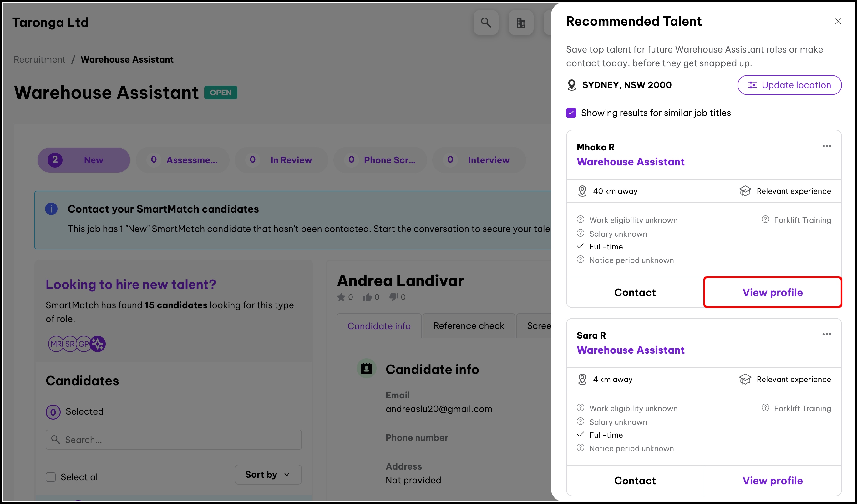Contact Sara R
857x504 pixels.
[635, 481]
